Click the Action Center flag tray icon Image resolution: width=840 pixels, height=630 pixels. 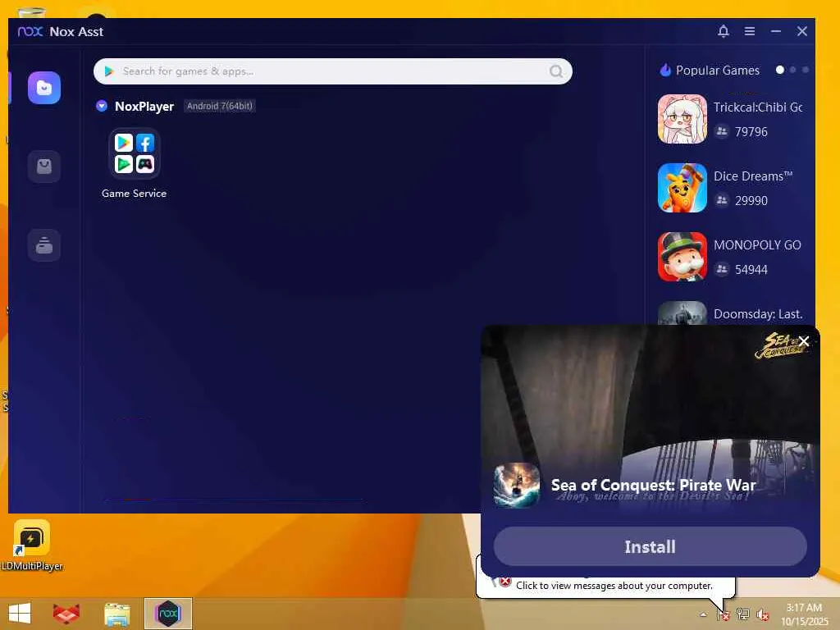pyautogui.click(x=724, y=614)
